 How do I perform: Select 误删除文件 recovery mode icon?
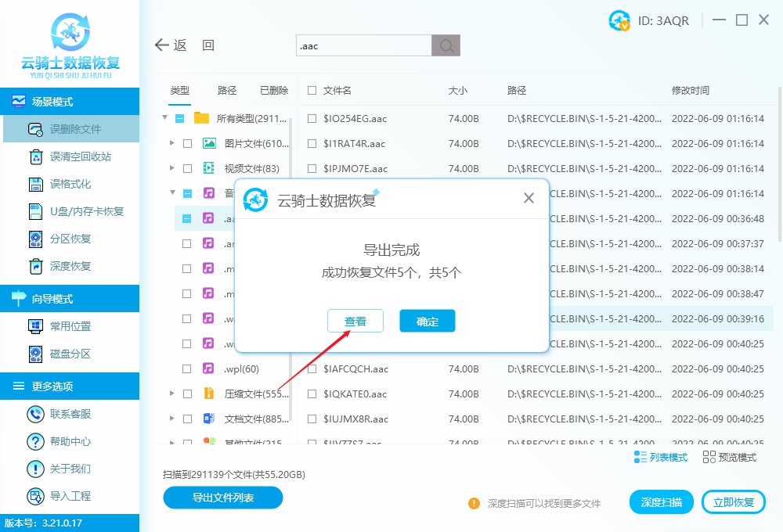point(34,128)
